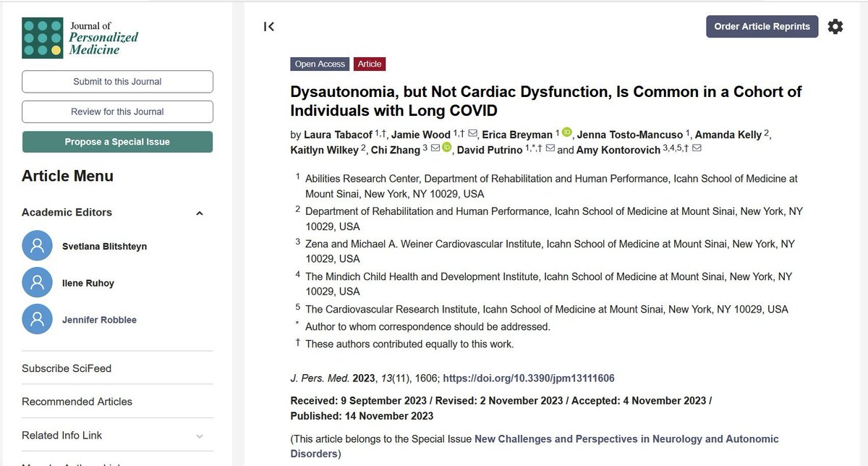
Task: Click Ilene Ruhoy's avatar icon
Action: (37, 282)
